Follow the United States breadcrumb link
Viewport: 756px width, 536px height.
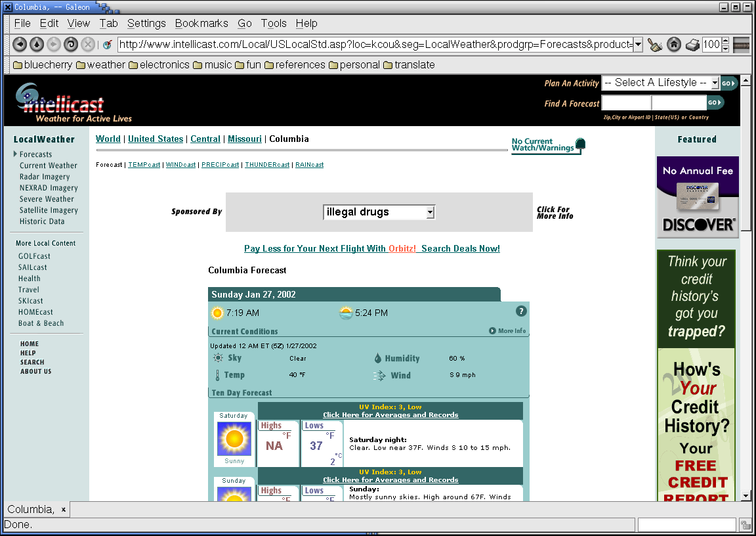point(156,139)
